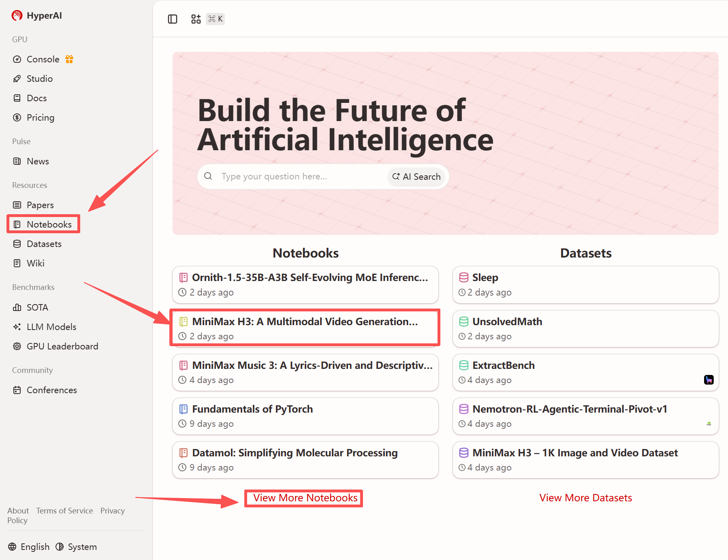728x560 pixels.
Task: Click the Studio rocket icon
Action: click(x=17, y=79)
